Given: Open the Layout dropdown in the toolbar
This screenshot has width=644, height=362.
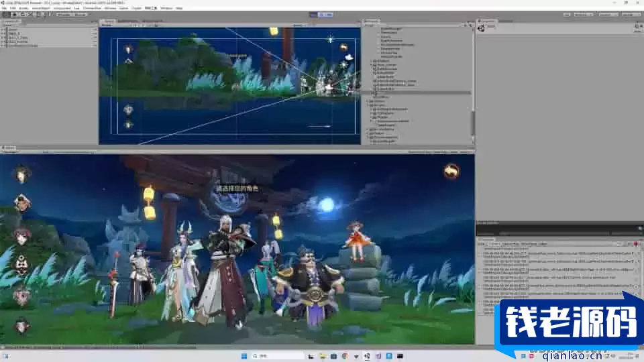Looking at the screenshot, I should tap(631, 14).
